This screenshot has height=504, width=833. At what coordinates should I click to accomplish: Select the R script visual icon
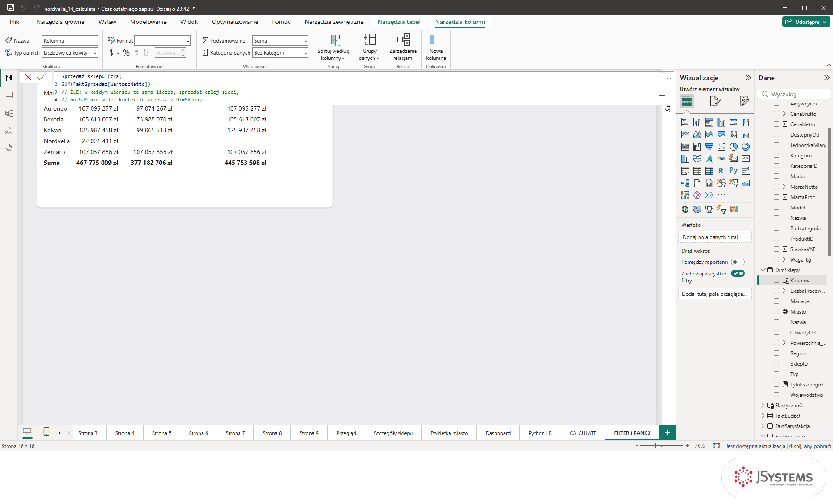click(721, 171)
